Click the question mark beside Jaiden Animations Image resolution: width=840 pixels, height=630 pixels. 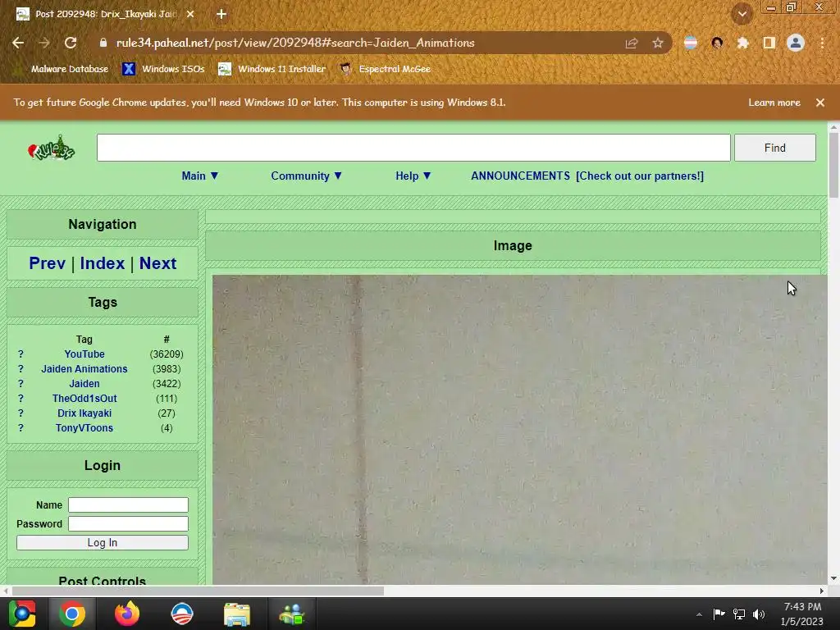pos(21,368)
